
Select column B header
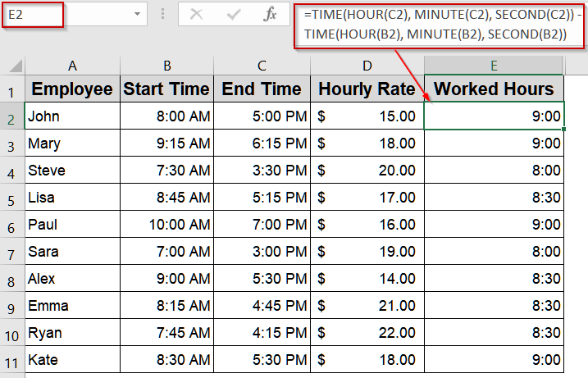[x=166, y=66]
